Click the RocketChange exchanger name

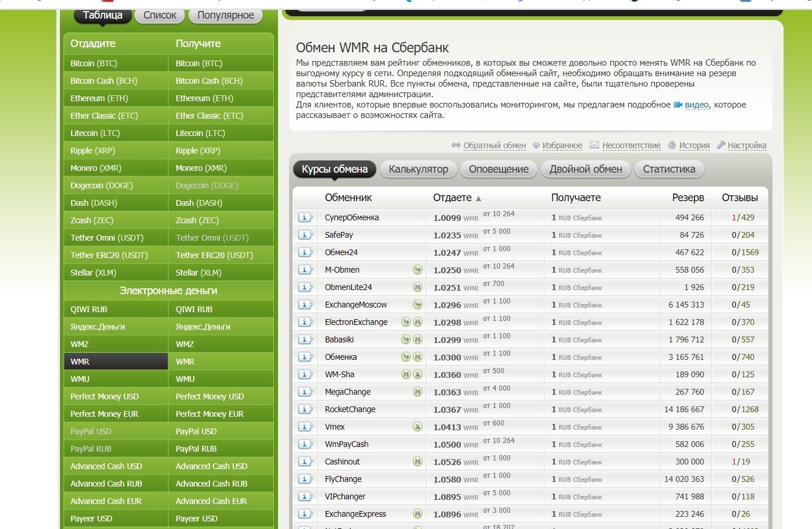click(350, 409)
